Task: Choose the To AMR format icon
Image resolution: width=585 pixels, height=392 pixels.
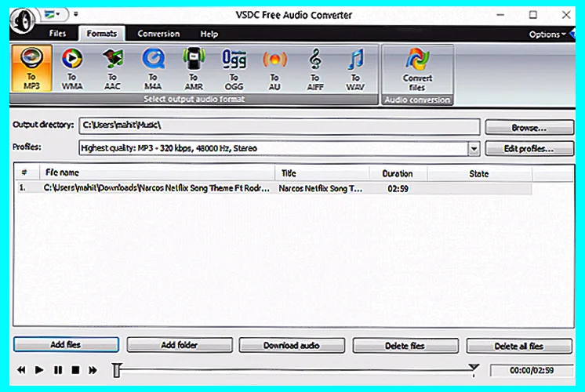Action: [194, 69]
